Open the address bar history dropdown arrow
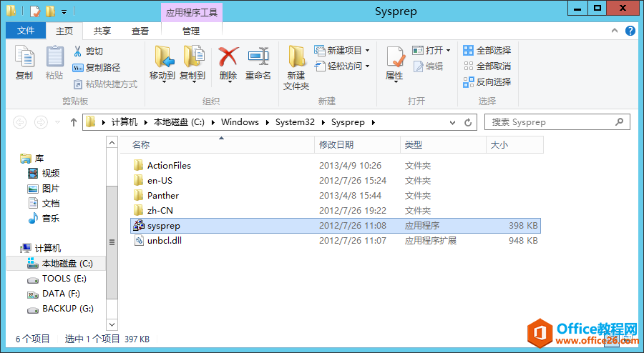The width and height of the screenshot is (644, 353). [x=453, y=122]
